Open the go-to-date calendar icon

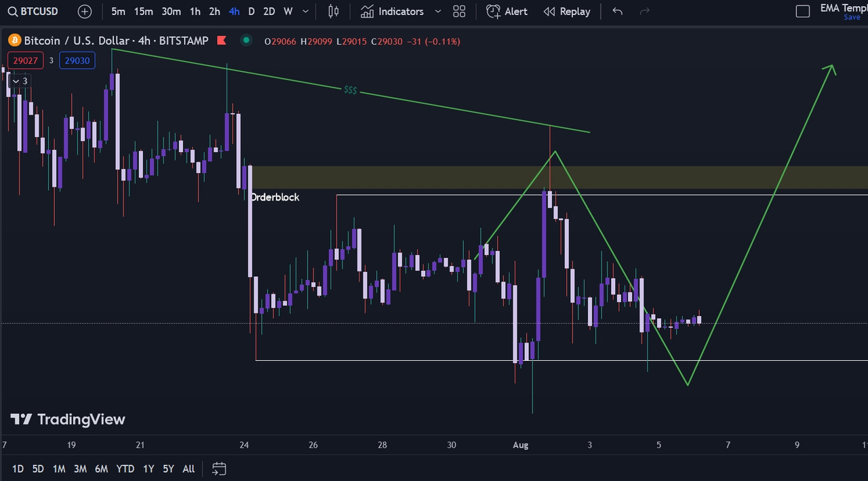point(218,468)
